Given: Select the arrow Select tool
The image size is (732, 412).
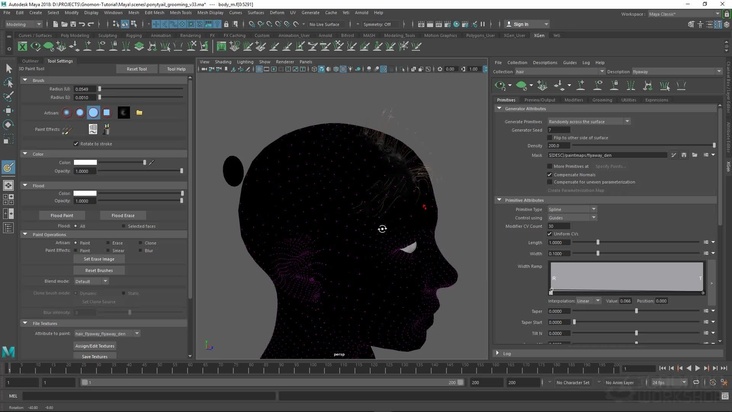Looking at the screenshot, I should pyautogui.click(x=8, y=68).
